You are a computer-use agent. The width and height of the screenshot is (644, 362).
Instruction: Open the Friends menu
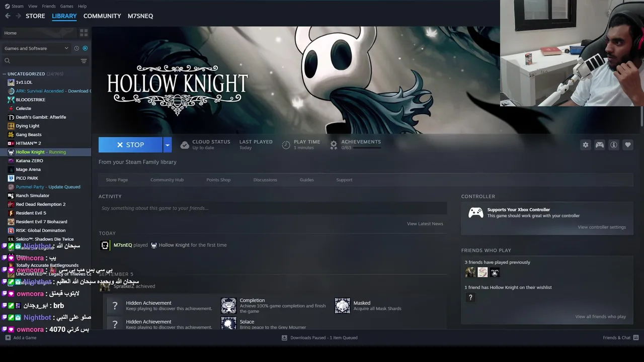[x=49, y=6]
